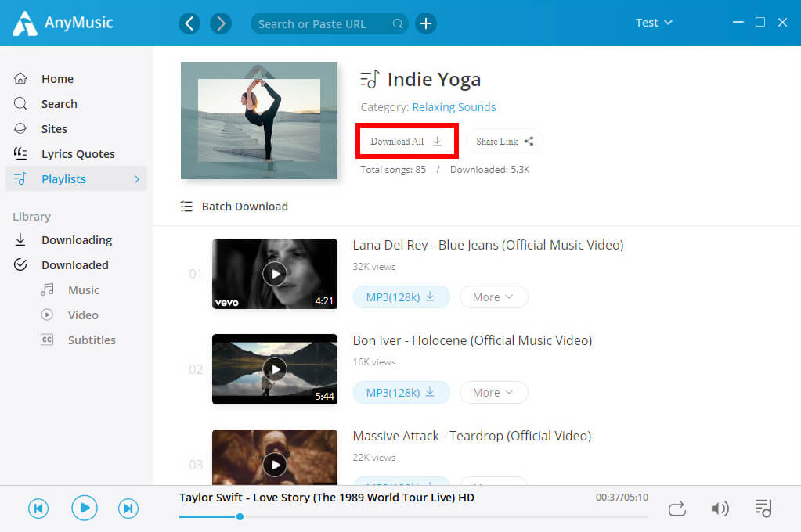Click the AnyMusic logo icon
The height and width of the screenshot is (532, 801).
coord(24,23)
